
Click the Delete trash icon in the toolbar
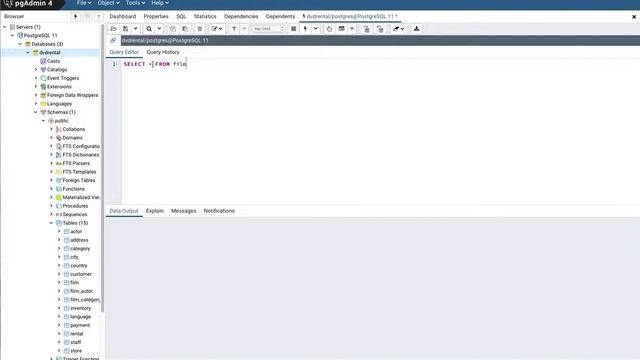point(200,29)
